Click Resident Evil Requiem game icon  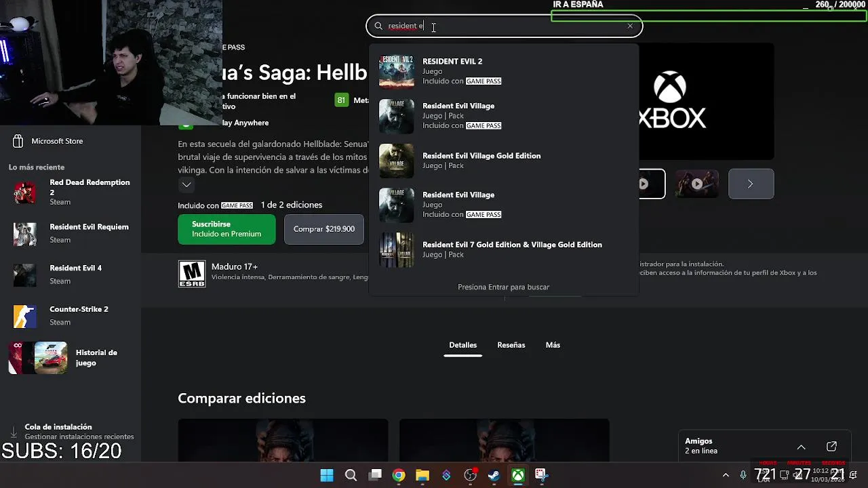[x=25, y=234]
